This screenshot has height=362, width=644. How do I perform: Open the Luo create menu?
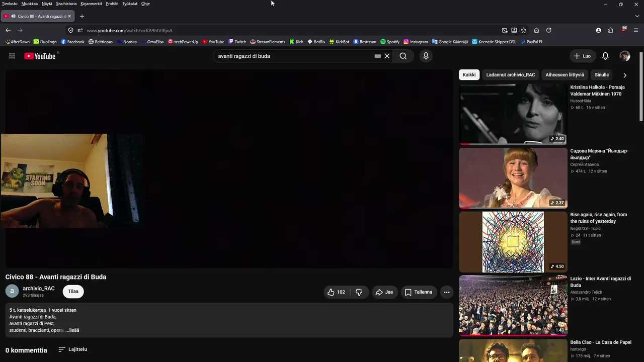[582, 56]
